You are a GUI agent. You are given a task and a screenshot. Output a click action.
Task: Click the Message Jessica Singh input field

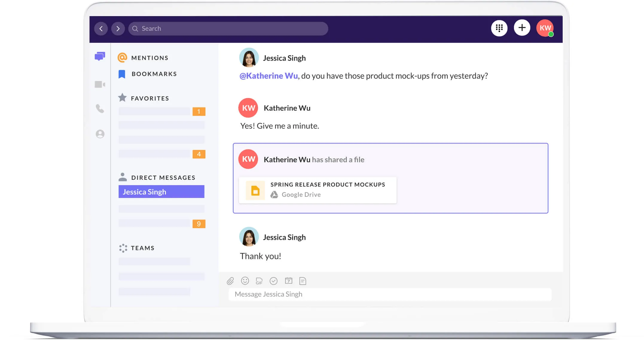(x=390, y=294)
